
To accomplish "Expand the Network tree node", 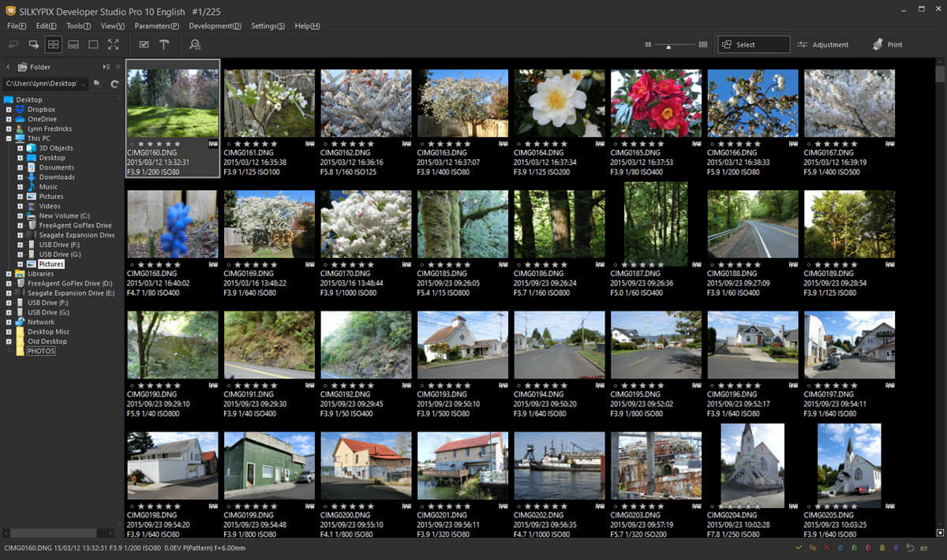I will point(9,322).
